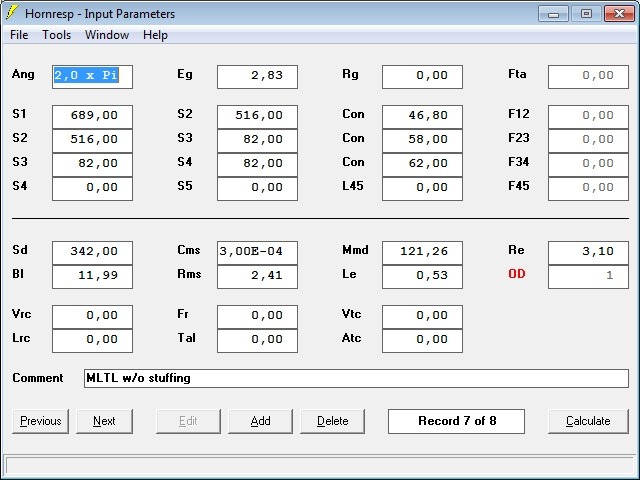Click the Con field with 62,00
The image size is (640, 480).
coord(422,165)
